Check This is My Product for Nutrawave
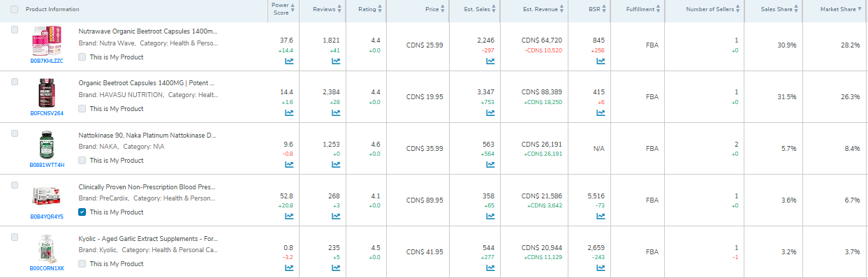The image size is (868, 278). click(x=82, y=57)
